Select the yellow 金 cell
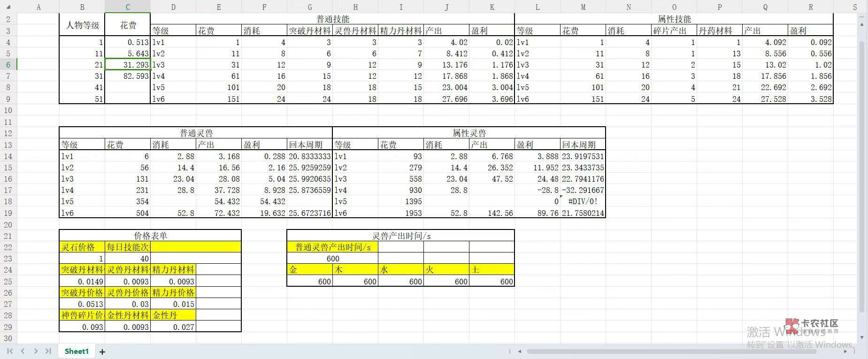The height and width of the screenshot is (359, 868). pyautogui.click(x=310, y=270)
